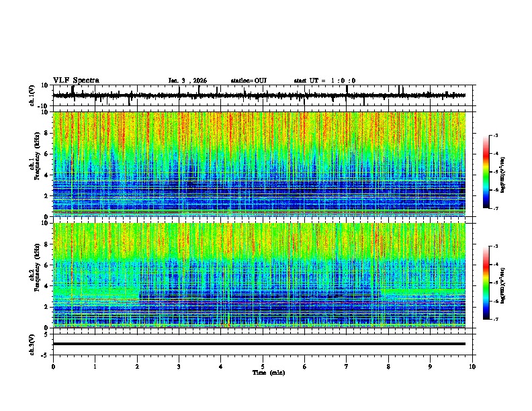Click the "ch.3(V)" axis label

[32, 345]
